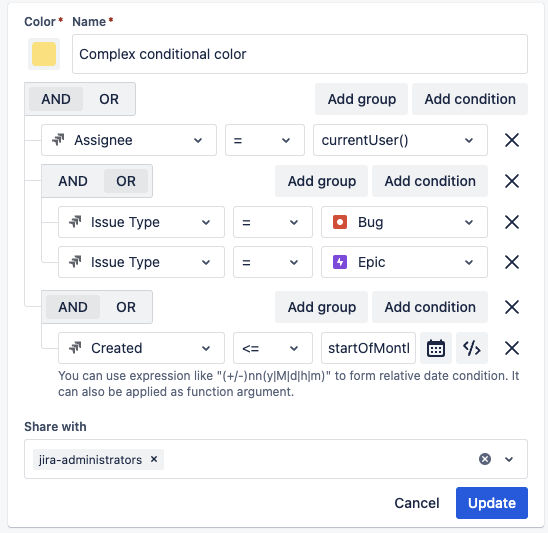
Task: Set Created group operator to OR
Action: [126, 307]
